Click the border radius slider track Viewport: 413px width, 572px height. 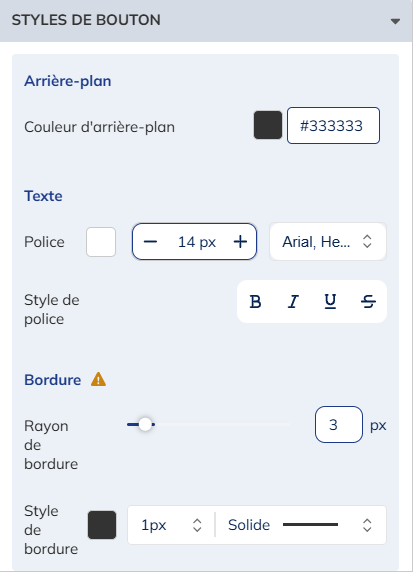point(208,425)
